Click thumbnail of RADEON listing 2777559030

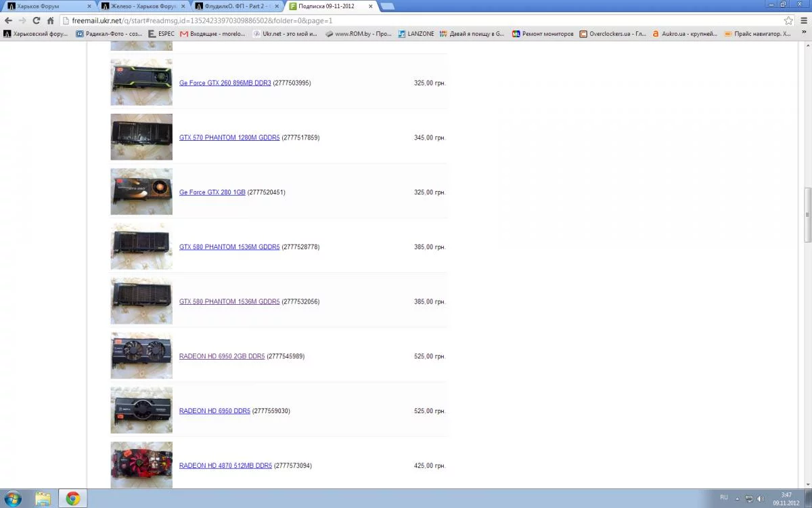pos(141,410)
